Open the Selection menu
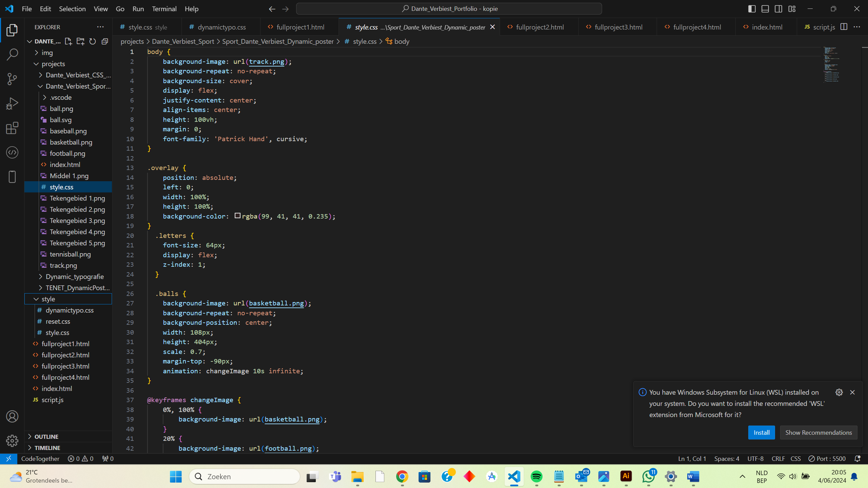Screen dimensions: 868x488 click(72, 9)
